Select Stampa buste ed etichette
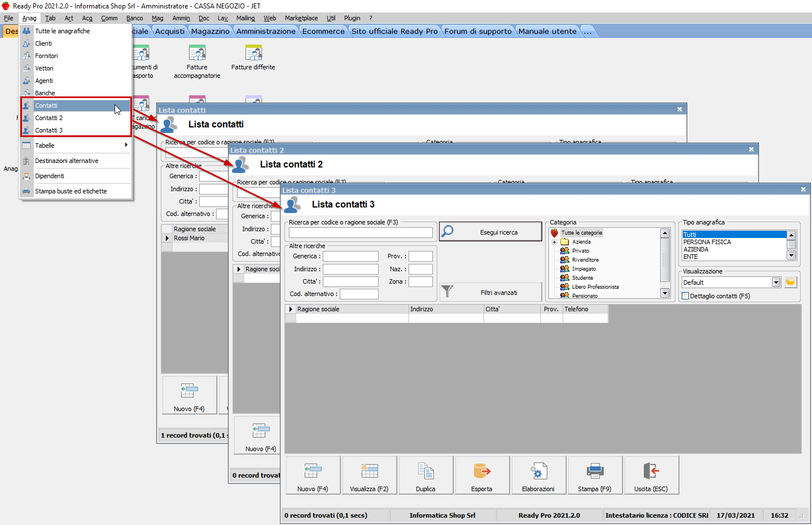The image size is (812, 525). pyautogui.click(x=76, y=191)
